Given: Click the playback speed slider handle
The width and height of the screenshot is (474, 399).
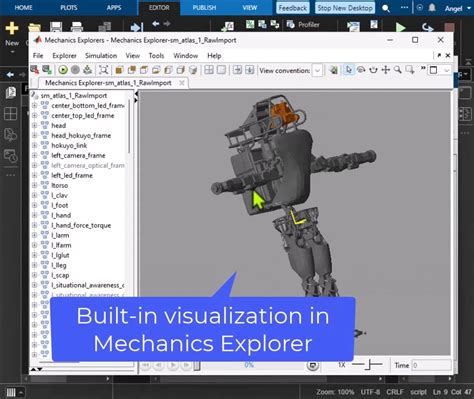Looking at the screenshot, I should click(x=369, y=365).
